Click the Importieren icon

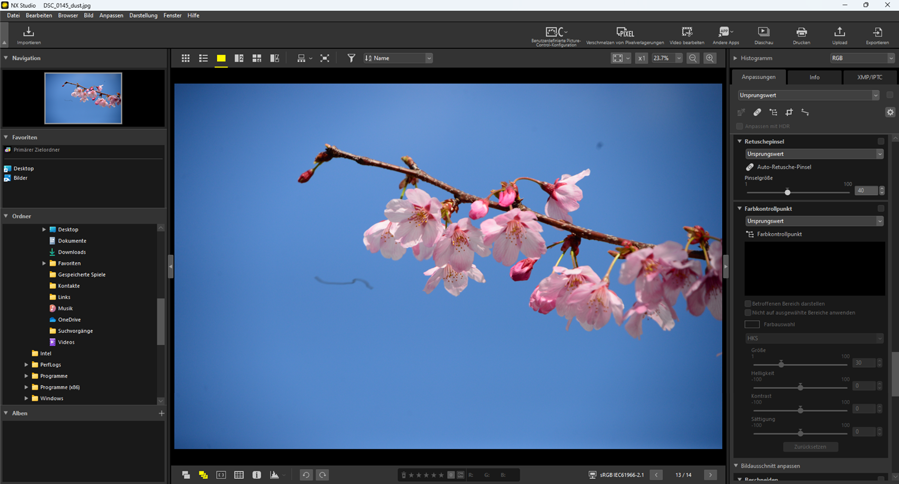pyautogui.click(x=28, y=35)
